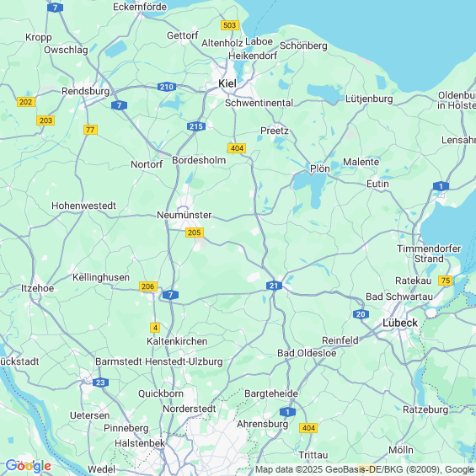Select the Bad Oldesloe label
Image resolution: width=476 pixels, height=476 pixels.
coord(307,353)
